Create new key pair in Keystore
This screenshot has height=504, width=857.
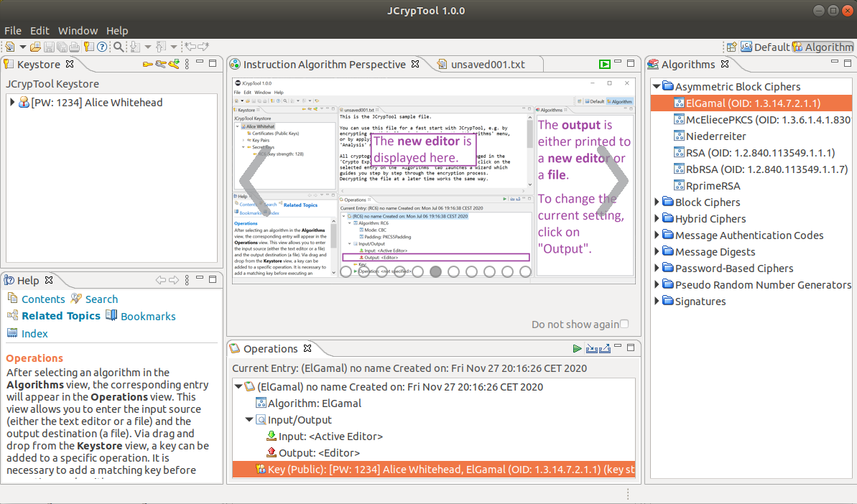point(161,65)
